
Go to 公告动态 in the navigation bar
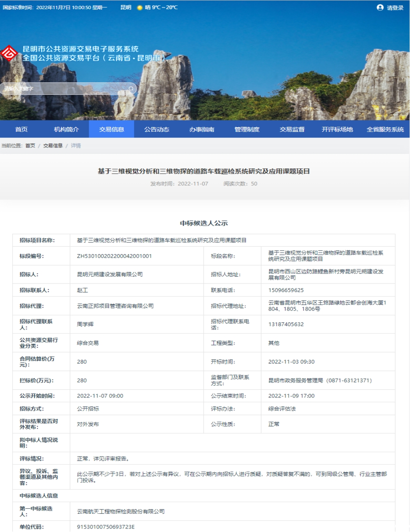(156, 129)
